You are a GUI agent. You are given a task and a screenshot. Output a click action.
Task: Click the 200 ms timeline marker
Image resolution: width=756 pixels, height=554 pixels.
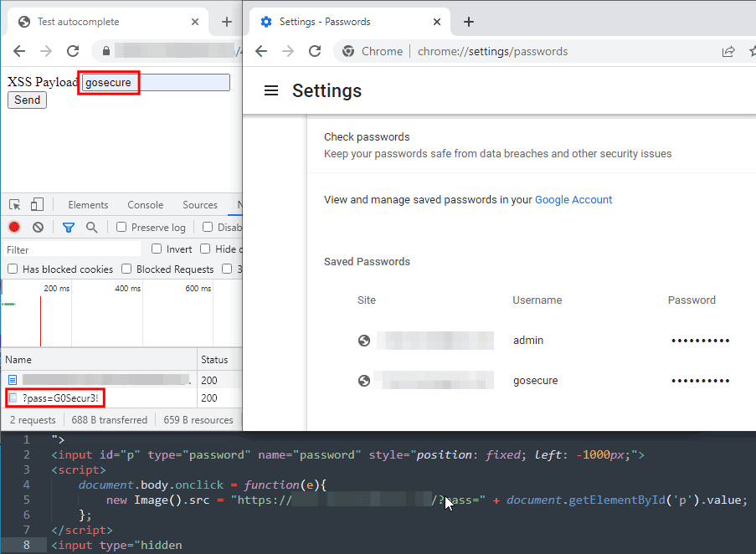56,288
